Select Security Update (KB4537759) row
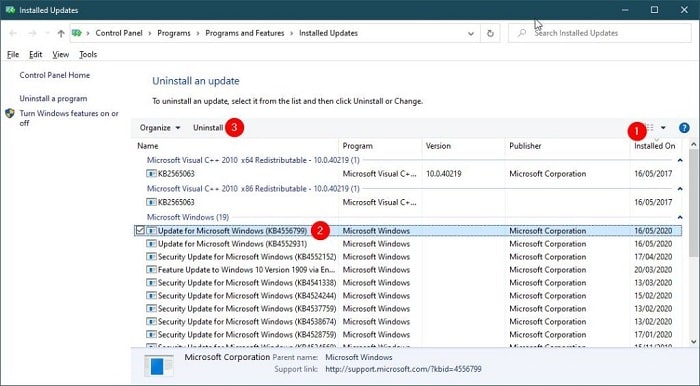This screenshot has height=386, width=700. tap(408, 309)
